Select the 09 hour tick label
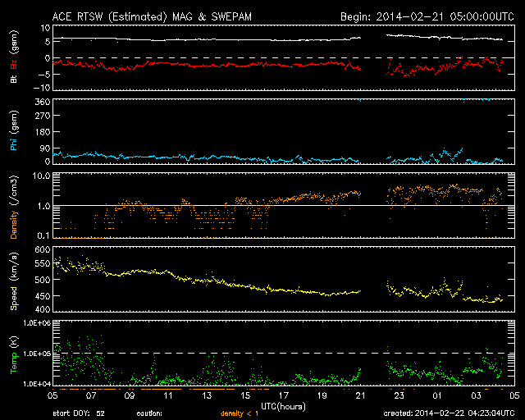The height and width of the screenshot is (420, 525). [x=129, y=395]
